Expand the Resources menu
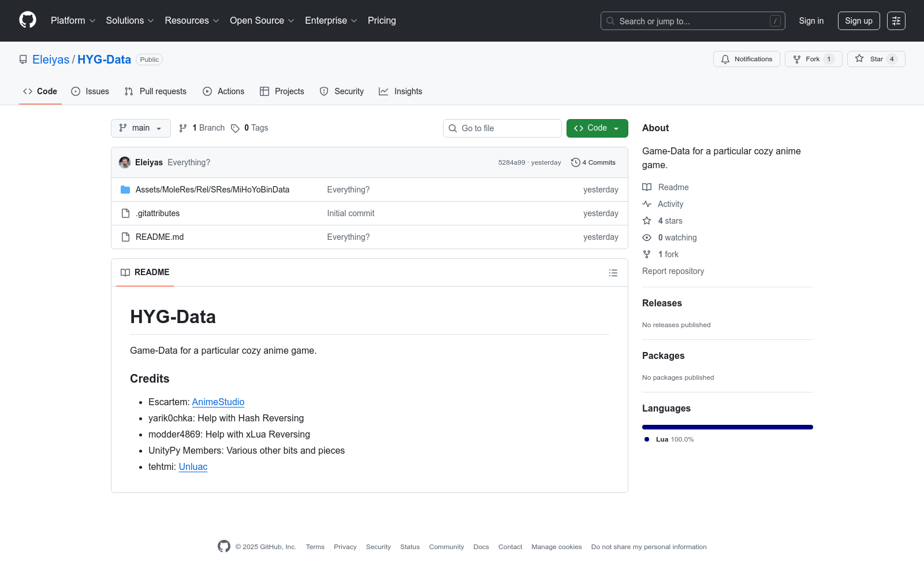Screen dimensions: 924x578 pyautogui.click(x=192, y=20)
